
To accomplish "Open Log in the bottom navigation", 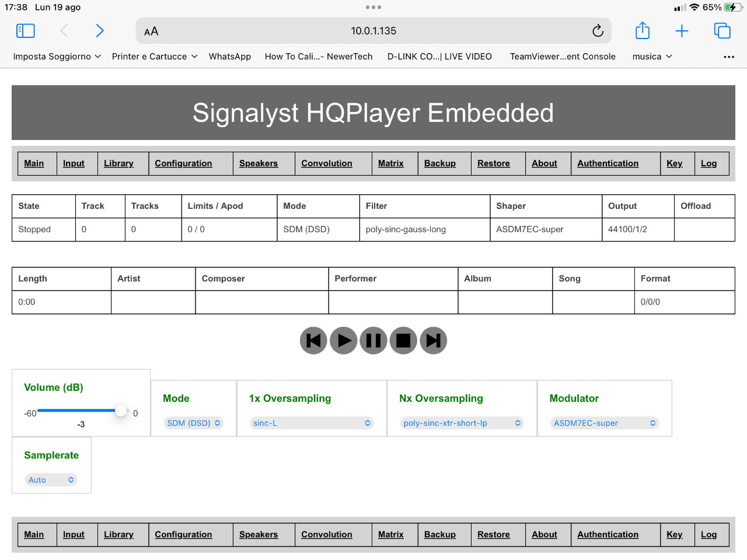I will coord(708,534).
